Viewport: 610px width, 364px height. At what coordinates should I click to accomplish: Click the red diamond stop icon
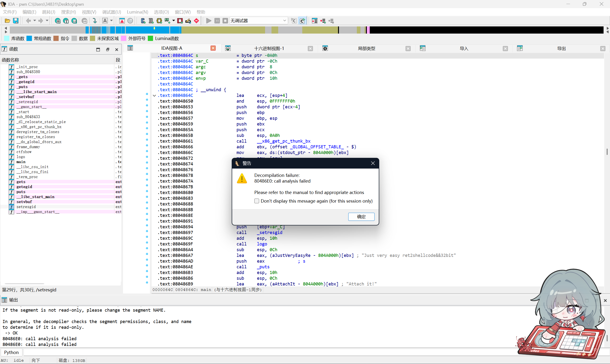(196, 21)
